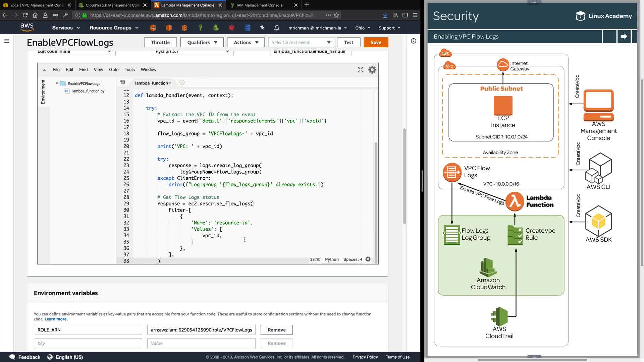Collapse the EnableVPCFlowLogs folder tree
The width and height of the screenshot is (644, 362).
coord(57,83)
